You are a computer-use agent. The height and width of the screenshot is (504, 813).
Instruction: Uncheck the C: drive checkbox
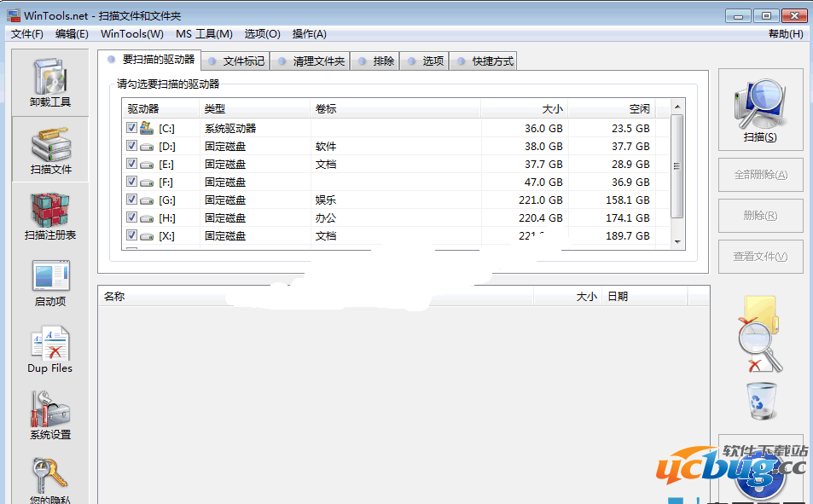coord(132,126)
